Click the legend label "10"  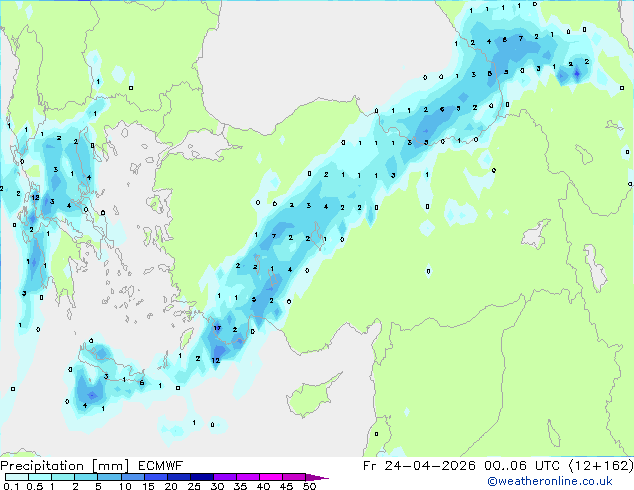point(125,486)
